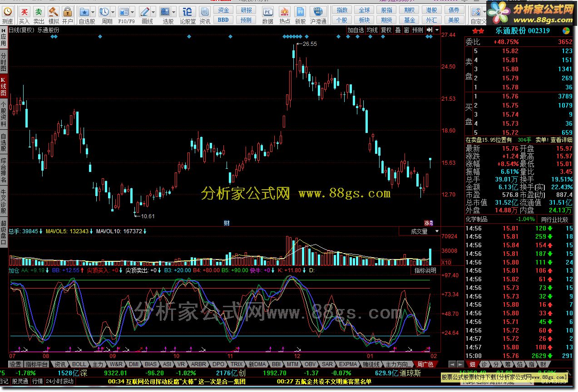Open the 沪港通 connect icon
578x392 pixels.
pyautogui.click(x=318, y=13)
